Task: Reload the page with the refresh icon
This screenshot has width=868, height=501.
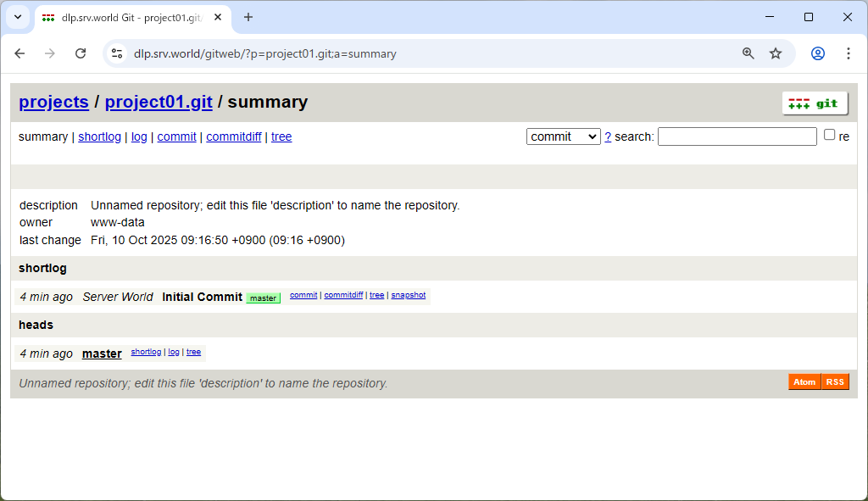Action: [81, 53]
